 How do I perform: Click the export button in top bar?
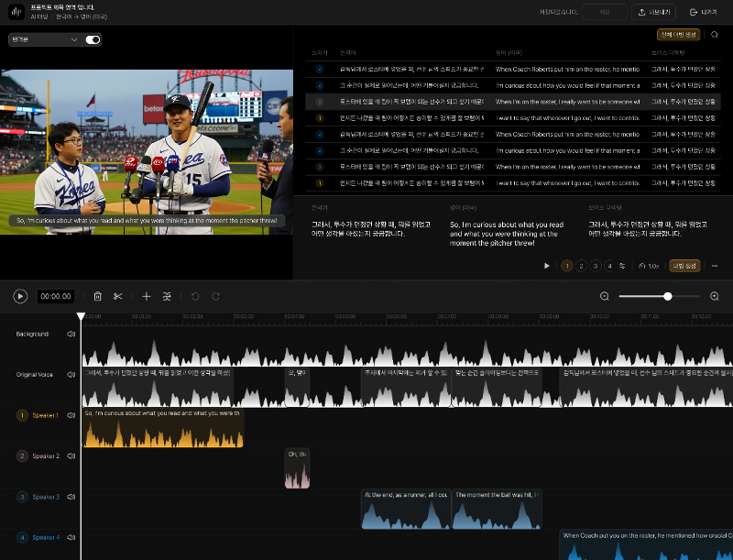(653, 12)
